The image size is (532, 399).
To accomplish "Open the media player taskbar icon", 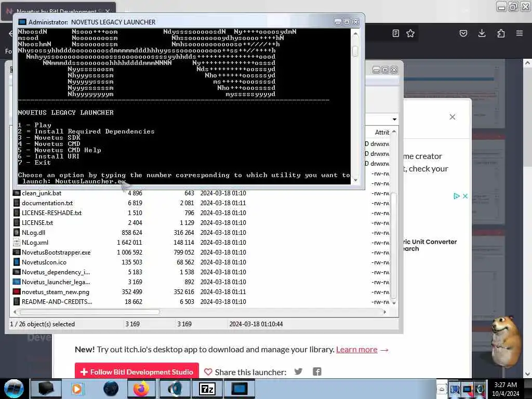I will pos(77,389).
